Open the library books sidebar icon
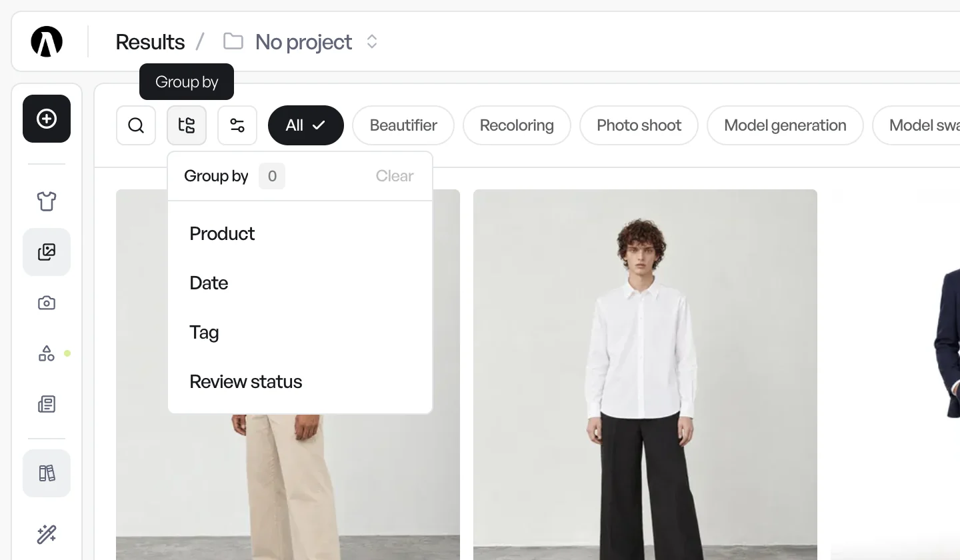This screenshot has width=960, height=560. coord(47,473)
